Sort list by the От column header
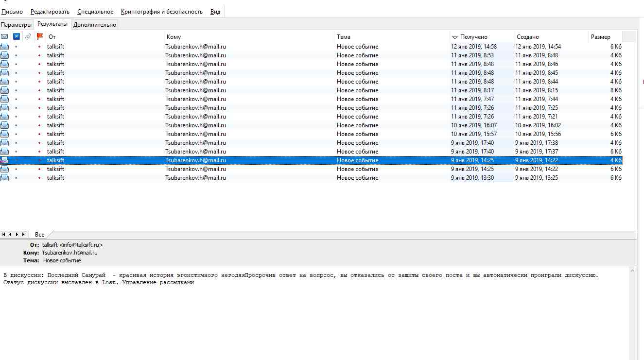Viewport: 644px width, 360px height. (x=104, y=36)
